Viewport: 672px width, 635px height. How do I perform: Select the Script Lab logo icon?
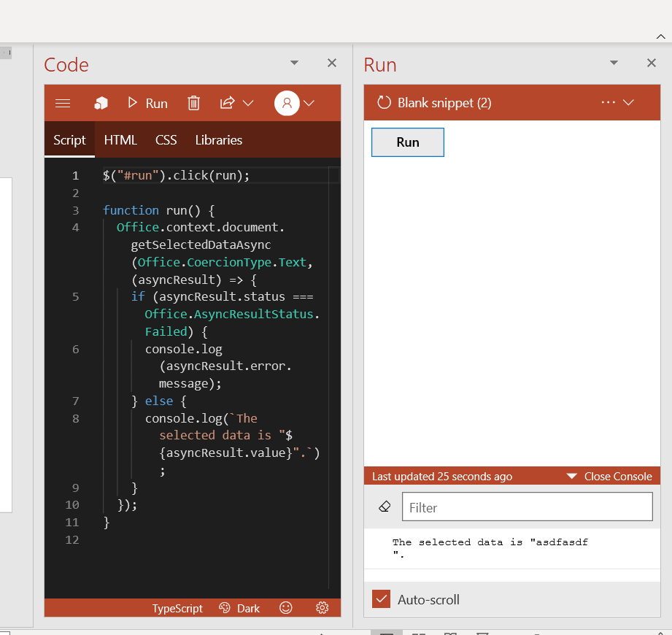[100, 103]
